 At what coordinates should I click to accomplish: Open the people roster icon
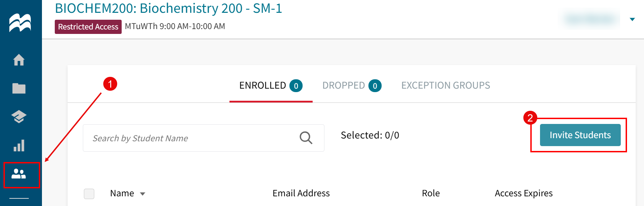(x=19, y=174)
